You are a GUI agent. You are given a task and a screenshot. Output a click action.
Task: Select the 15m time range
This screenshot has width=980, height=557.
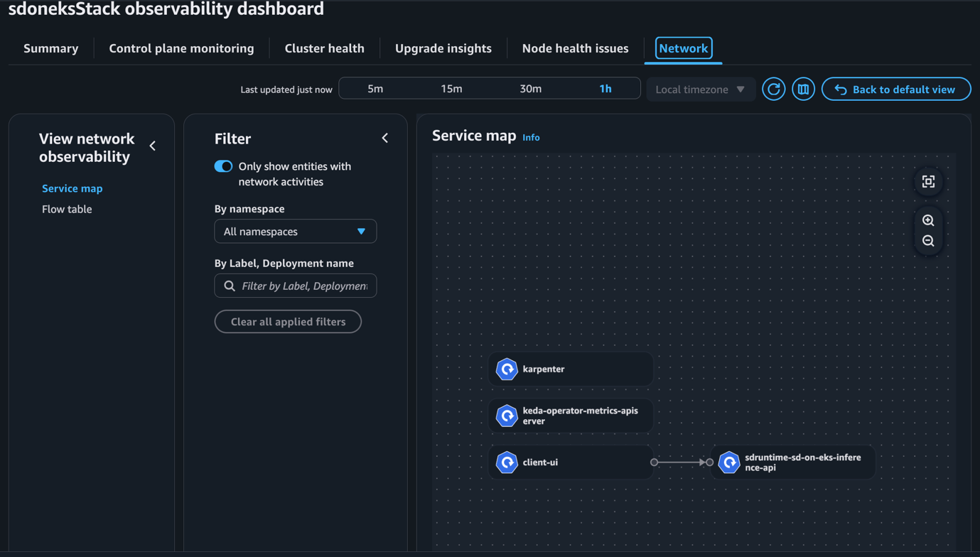pos(451,89)
